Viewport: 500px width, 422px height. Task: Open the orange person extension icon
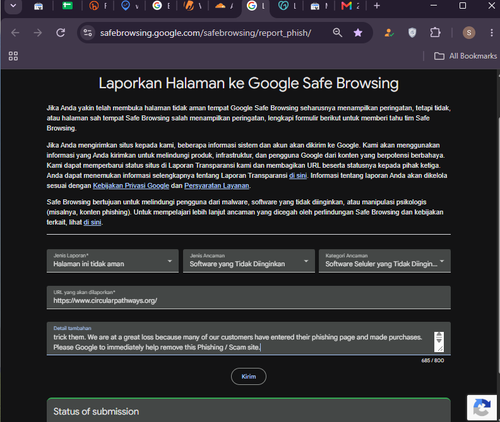[389, 33]
